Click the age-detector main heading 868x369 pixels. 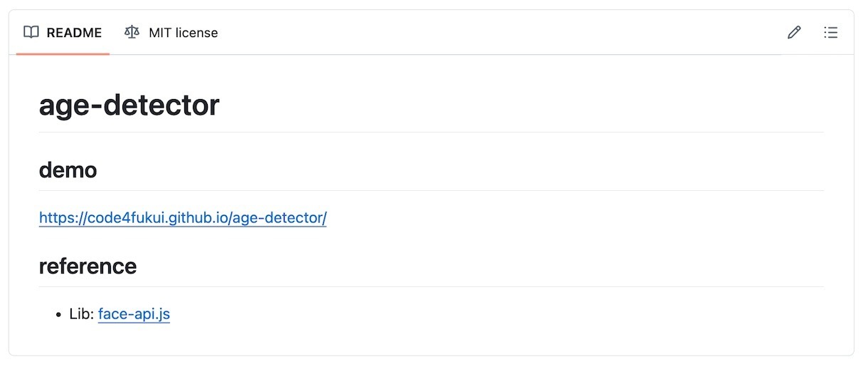(129, 105)
